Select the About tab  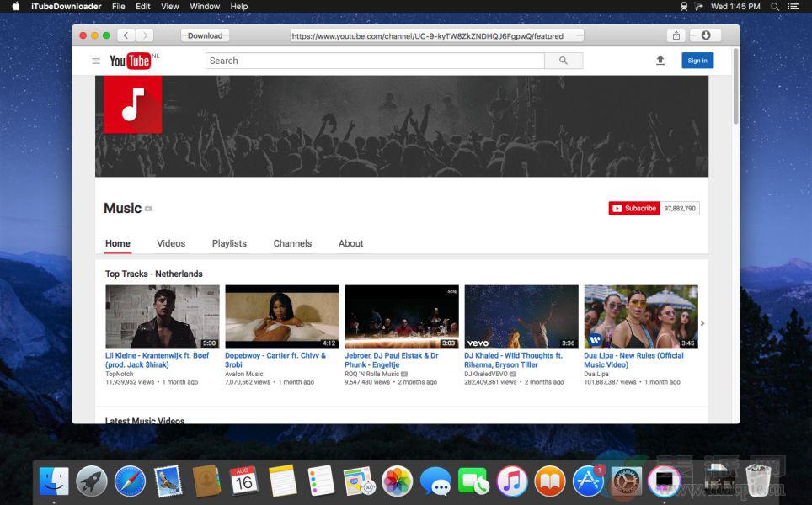pos(350,243)
